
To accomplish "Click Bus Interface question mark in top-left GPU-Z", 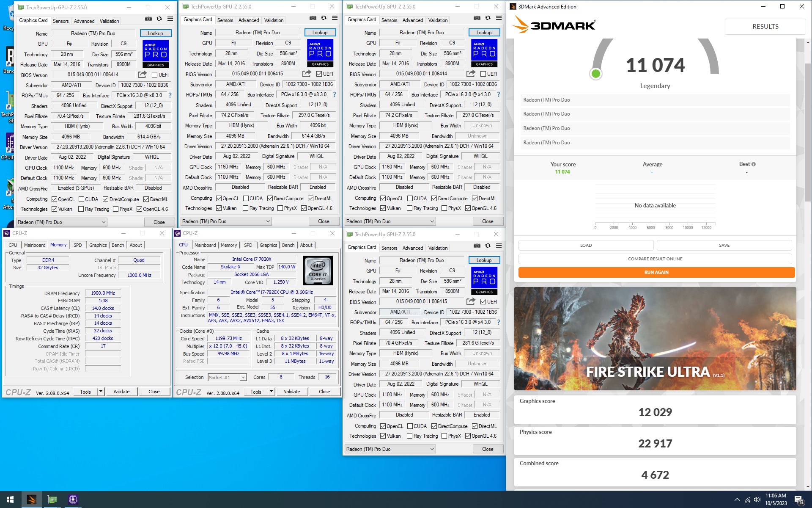I will click(170, 95).
